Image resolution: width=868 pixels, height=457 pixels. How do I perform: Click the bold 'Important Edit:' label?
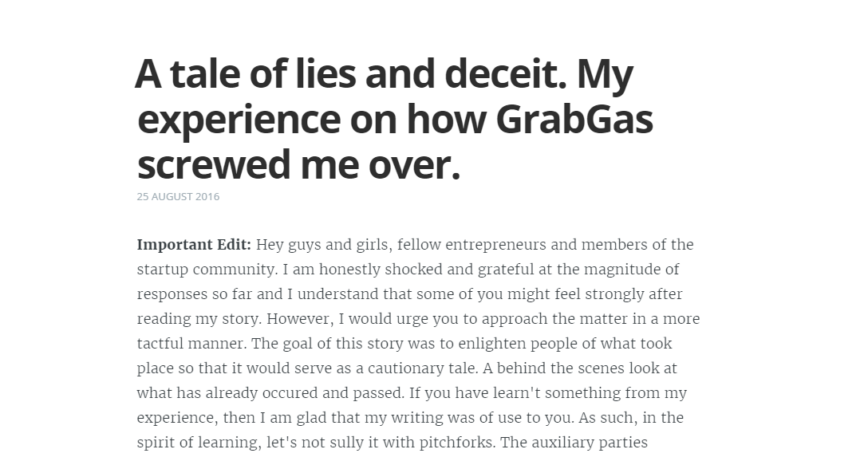tap(194, 245)
